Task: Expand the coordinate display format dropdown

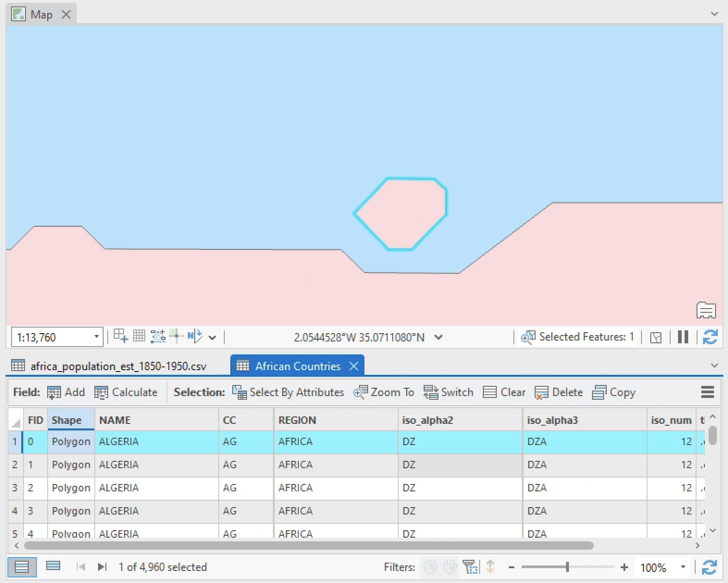Action: (x=438, y=337)
